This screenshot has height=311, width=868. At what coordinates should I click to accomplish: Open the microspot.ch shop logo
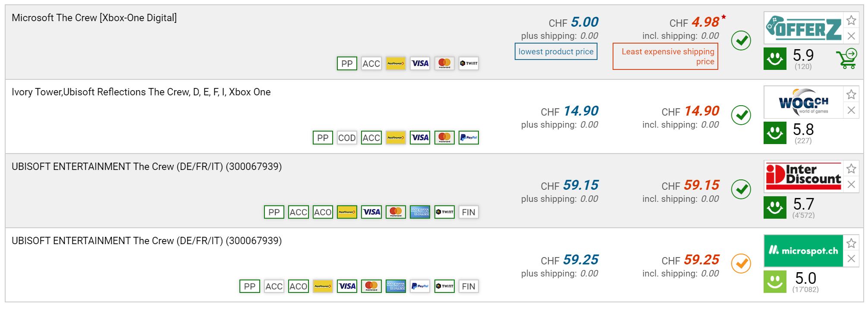(x=803, y=251)
